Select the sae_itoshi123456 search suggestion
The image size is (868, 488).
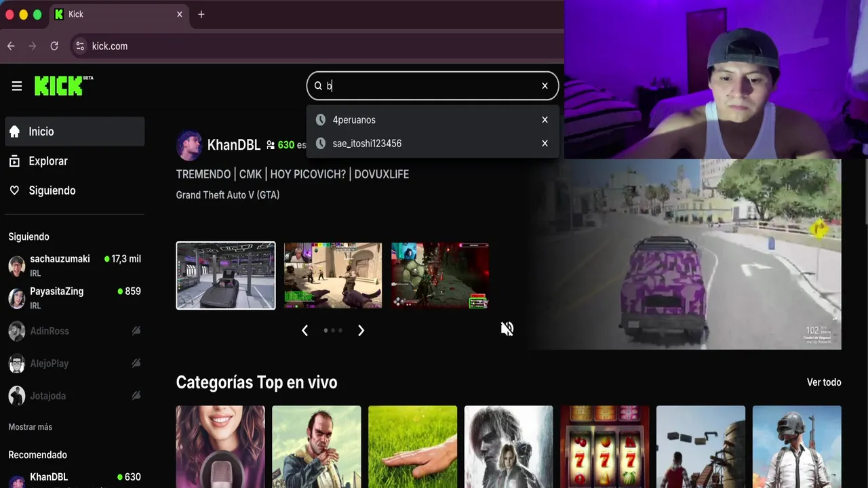pyautogui.click(x=433, y=143)
